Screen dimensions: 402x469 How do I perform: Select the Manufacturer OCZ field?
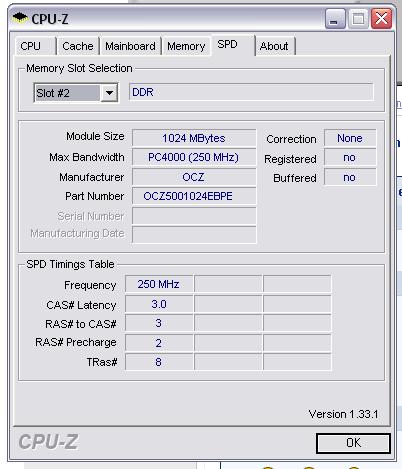point(194,177)
